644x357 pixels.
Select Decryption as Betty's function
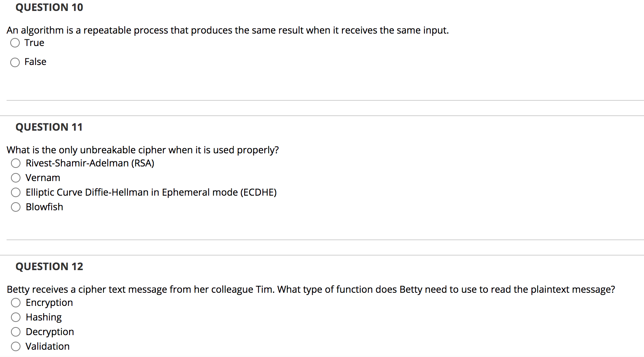(15, 332)
